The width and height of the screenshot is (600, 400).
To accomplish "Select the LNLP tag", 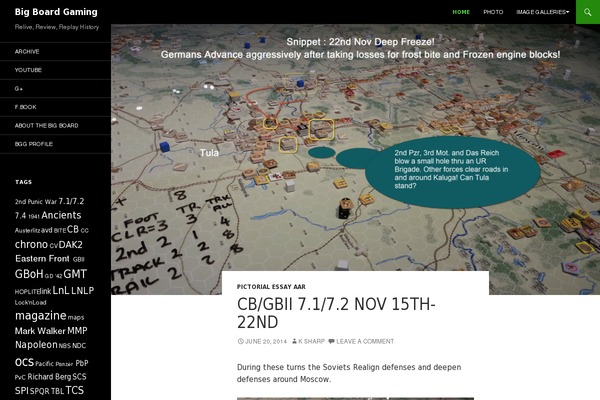I will tap(82, 291).
